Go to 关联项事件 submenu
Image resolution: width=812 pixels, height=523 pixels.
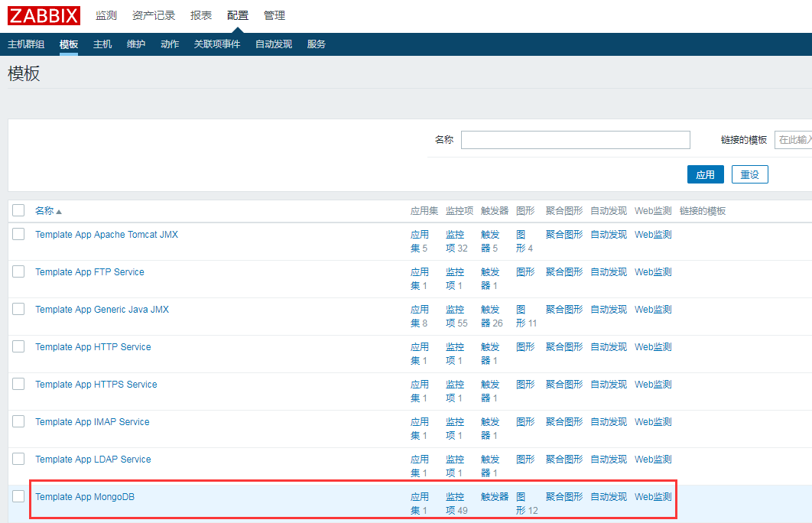point(217,44)
